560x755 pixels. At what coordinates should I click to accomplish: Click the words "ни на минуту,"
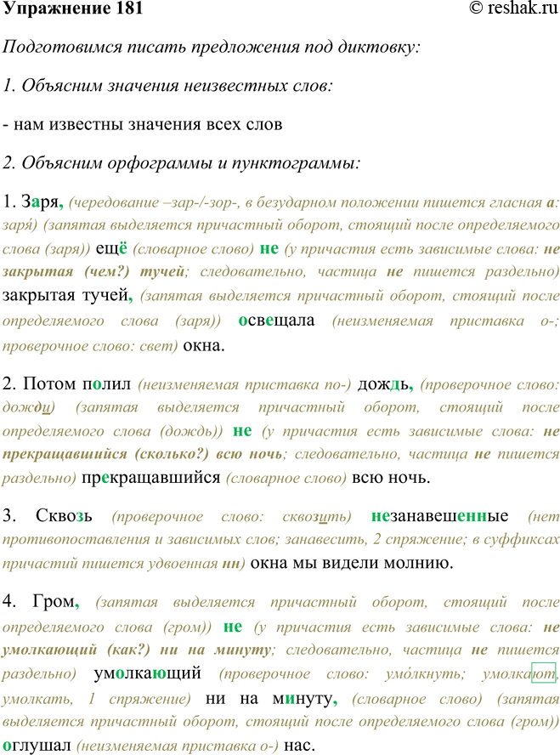tap(271, 698)
